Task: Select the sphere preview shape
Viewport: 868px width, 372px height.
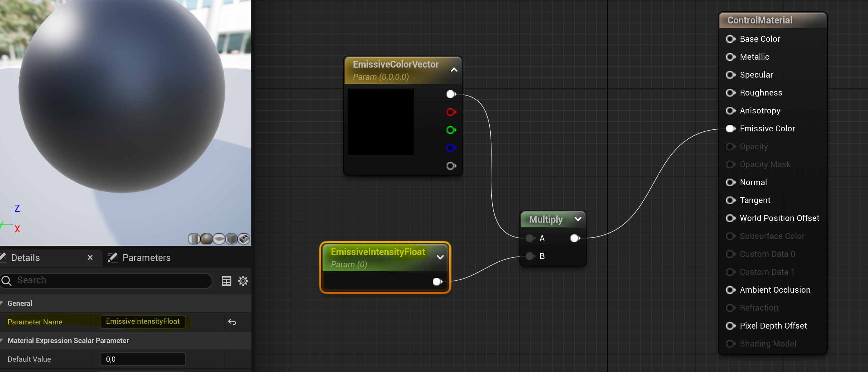Action: pyautogui.click(x=206, y=239)
